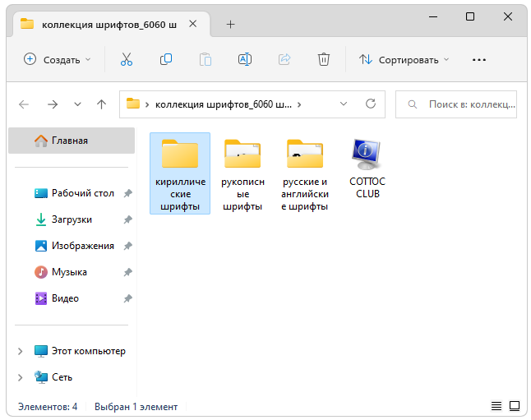Open recent locations chevron near navigation arrows

[x=77, y=104]
